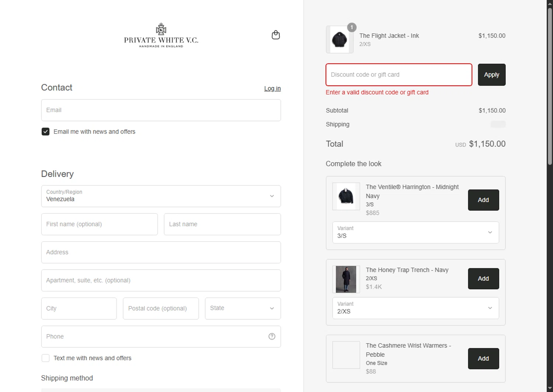Click the City field
The image size is (553, 392).
tap(79, 308)
